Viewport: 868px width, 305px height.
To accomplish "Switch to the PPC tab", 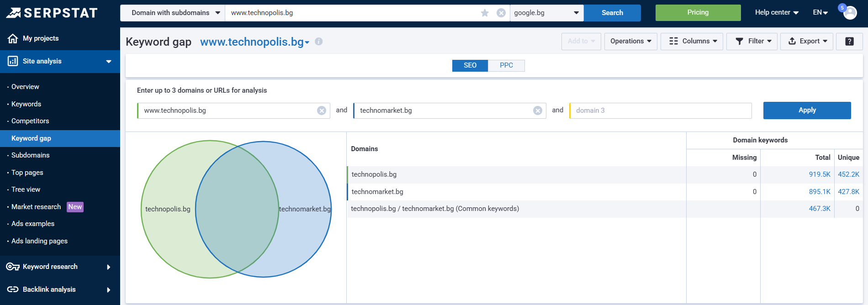I will [x=506, y=65].
